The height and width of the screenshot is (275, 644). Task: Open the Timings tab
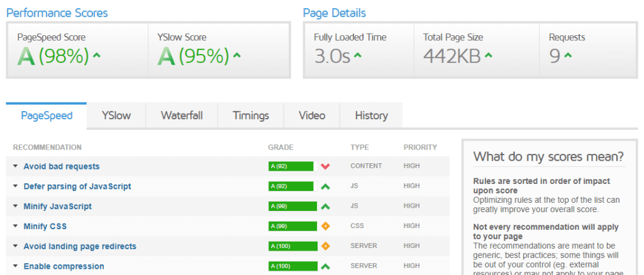(250, 116)
